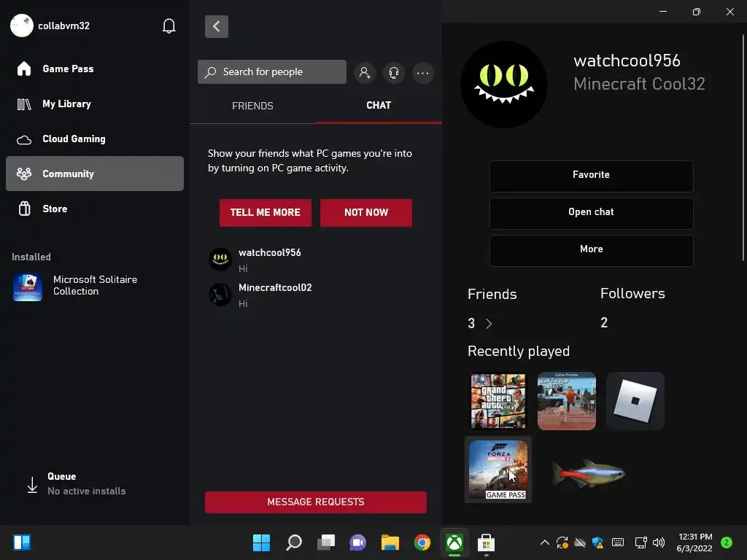Select Community in the sidebar
This screenshot has height=560, width=747.
pos(95,174)
